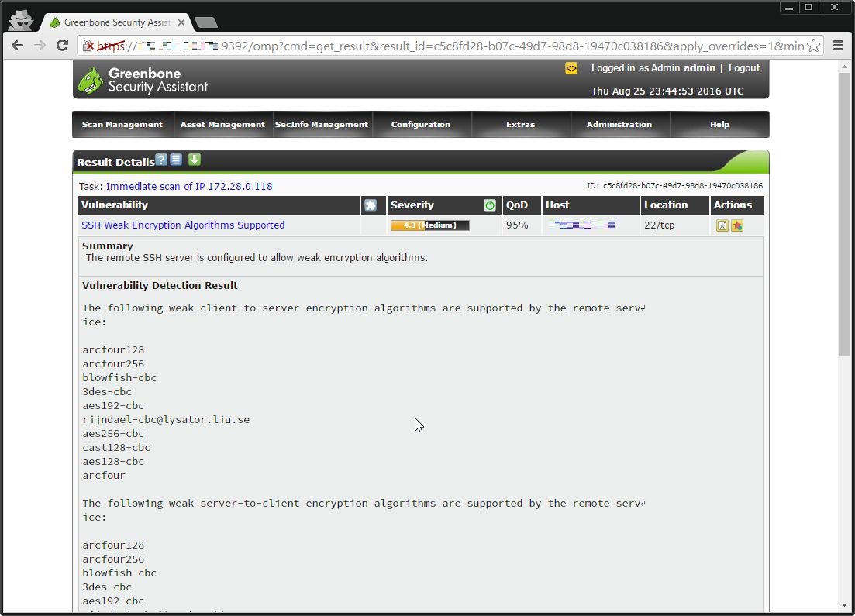Click the solution type column icon
This screenshot has width=855, height=616.
click(371, 205)
